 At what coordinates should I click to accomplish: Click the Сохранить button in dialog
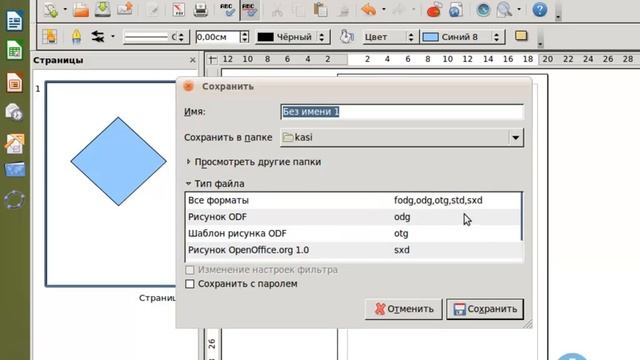click(485, 309)
